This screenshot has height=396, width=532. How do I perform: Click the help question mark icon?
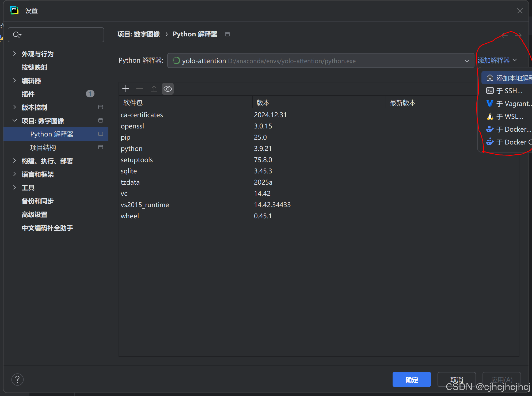point(17,379)
